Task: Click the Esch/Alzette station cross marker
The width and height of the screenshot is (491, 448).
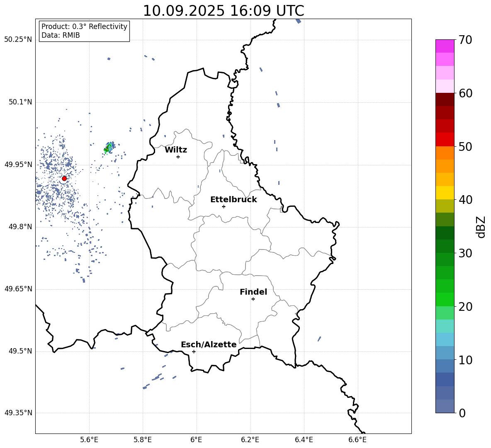Action: point(194,351)
